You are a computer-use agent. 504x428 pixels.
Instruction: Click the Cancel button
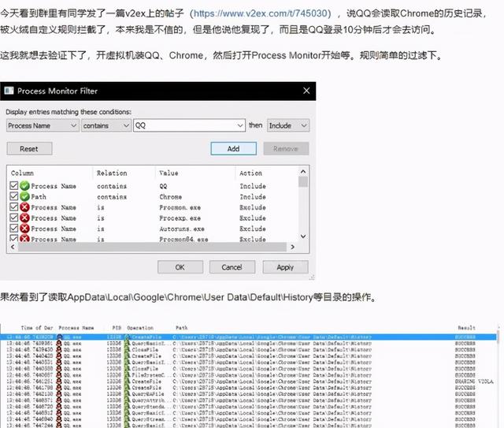coord(232,267)
